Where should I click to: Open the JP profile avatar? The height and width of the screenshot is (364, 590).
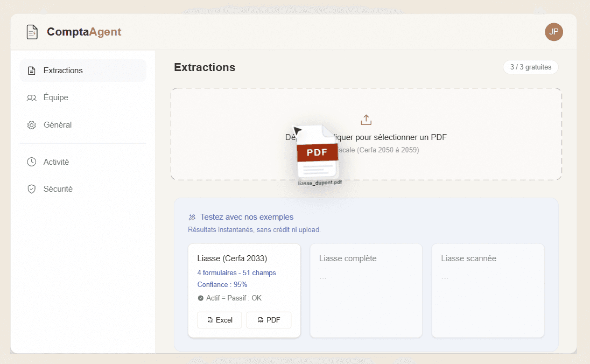tap(554, 32)
